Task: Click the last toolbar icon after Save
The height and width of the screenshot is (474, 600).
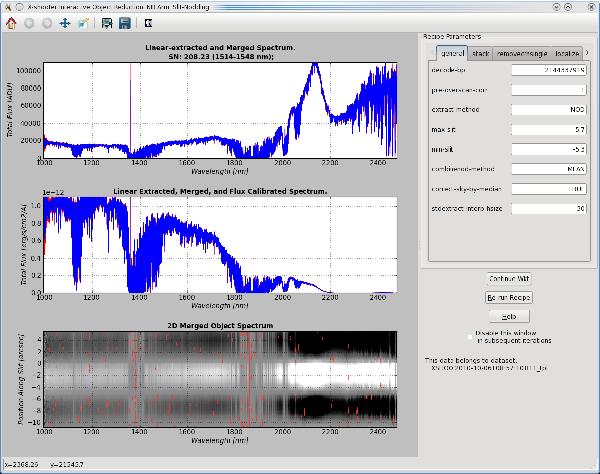Action: tap(149, 21)
